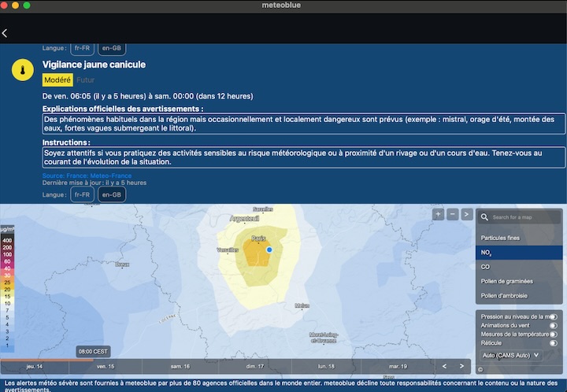The height and width of the screenshot is (392, 567).
Task: Click the back arrow at top left
Action: (x=6, y=33)
